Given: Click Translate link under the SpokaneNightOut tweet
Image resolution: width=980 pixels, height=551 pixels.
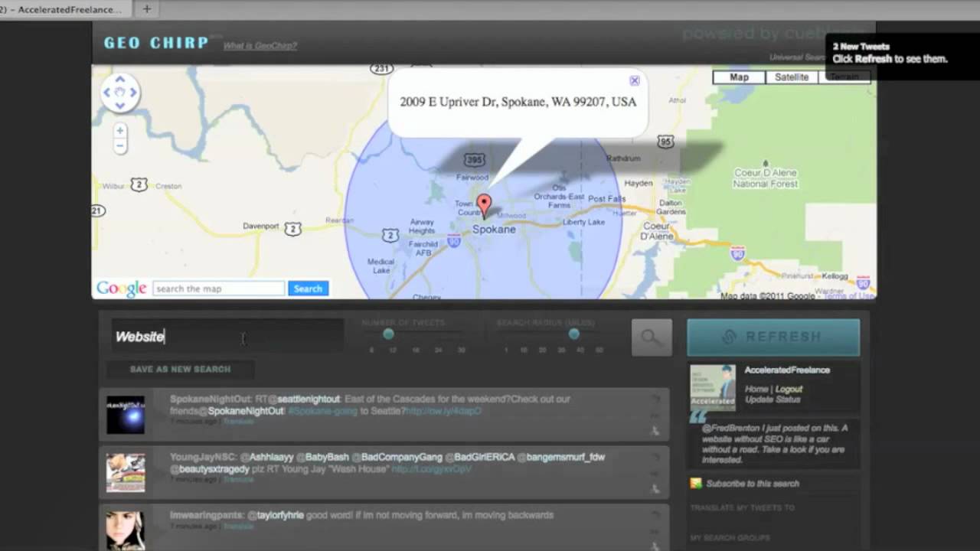Looking at the screenshot, I should 238,422.
